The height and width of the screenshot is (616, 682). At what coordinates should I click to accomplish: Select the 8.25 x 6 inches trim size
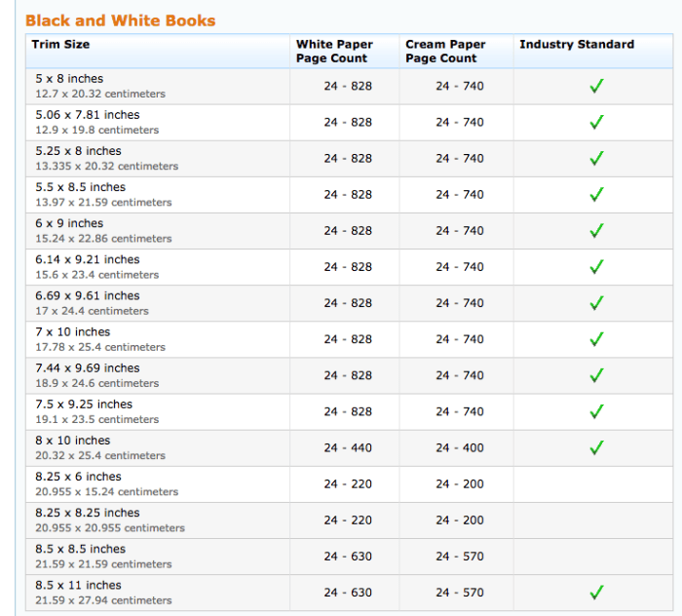(x=79, y=477)
